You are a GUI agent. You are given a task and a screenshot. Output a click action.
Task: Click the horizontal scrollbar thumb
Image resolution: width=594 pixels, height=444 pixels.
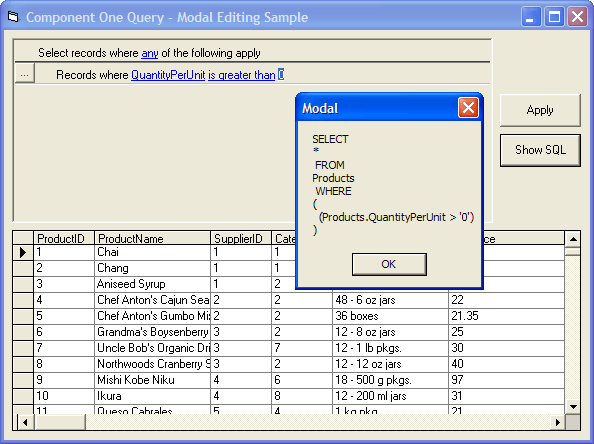(x=60, y=422)
